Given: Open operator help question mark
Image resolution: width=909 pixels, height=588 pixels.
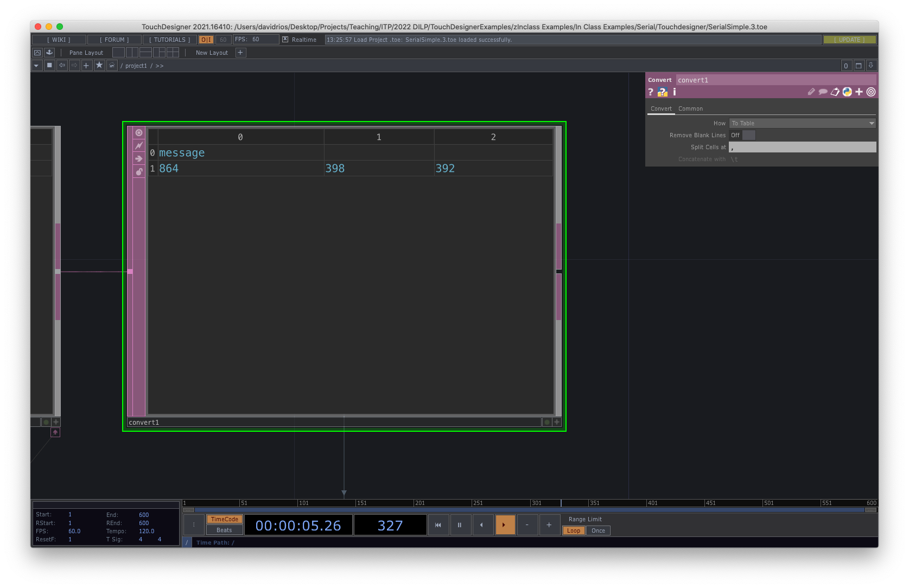Looking at the screenshot, I should tap(651, 92).
